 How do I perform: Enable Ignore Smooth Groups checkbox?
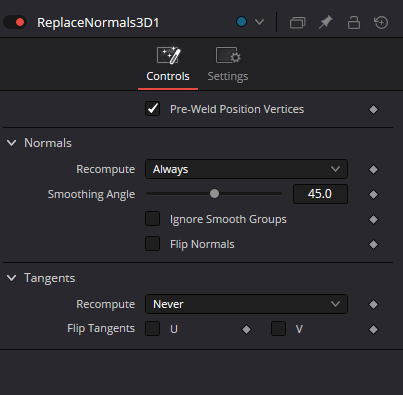[152, 219]
